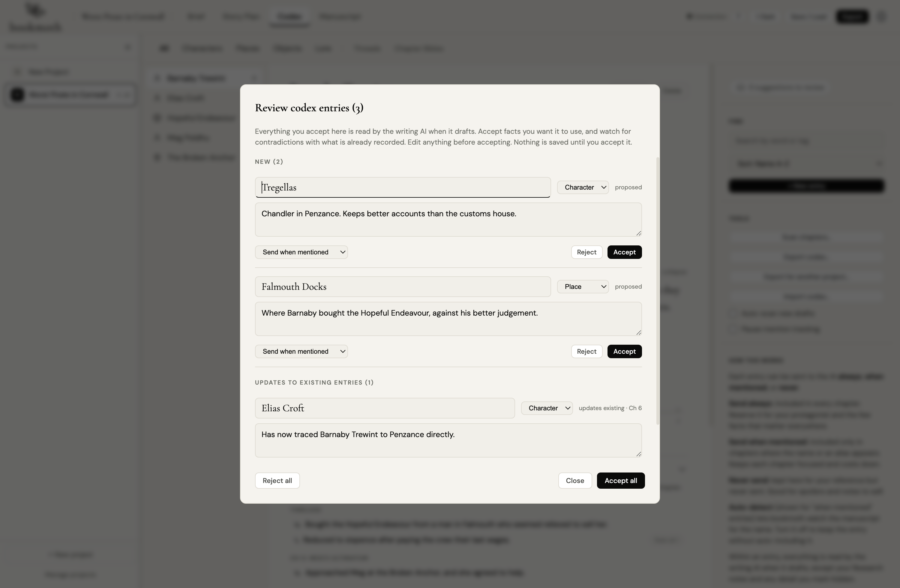Edit the Hopeful Endeavour description text area
This screenshot has width=900, height=588.
coord(448,319)
